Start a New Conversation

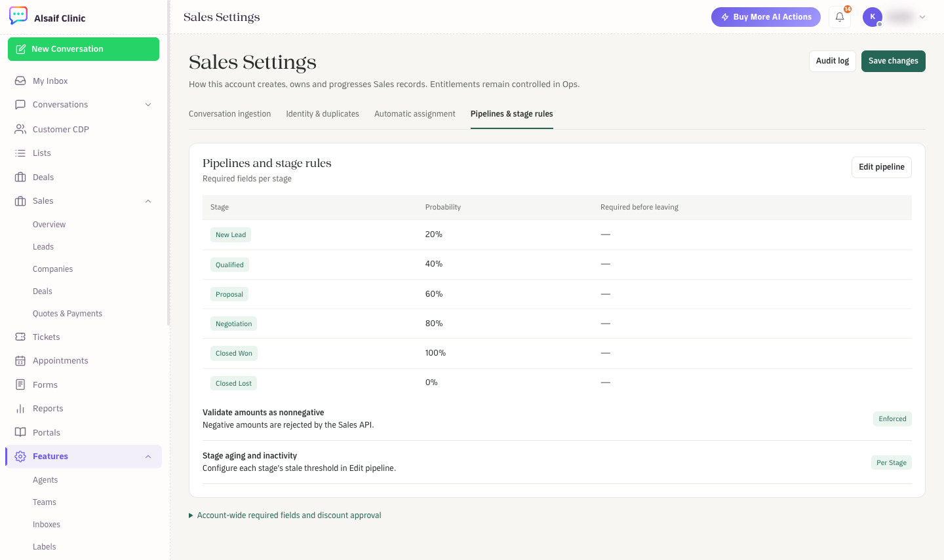83,49
